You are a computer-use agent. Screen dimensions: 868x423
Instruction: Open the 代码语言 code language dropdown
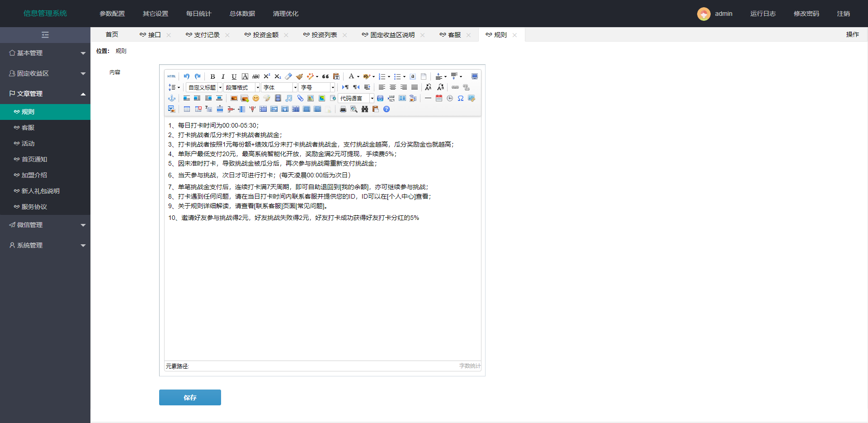[x=356, y=98]
